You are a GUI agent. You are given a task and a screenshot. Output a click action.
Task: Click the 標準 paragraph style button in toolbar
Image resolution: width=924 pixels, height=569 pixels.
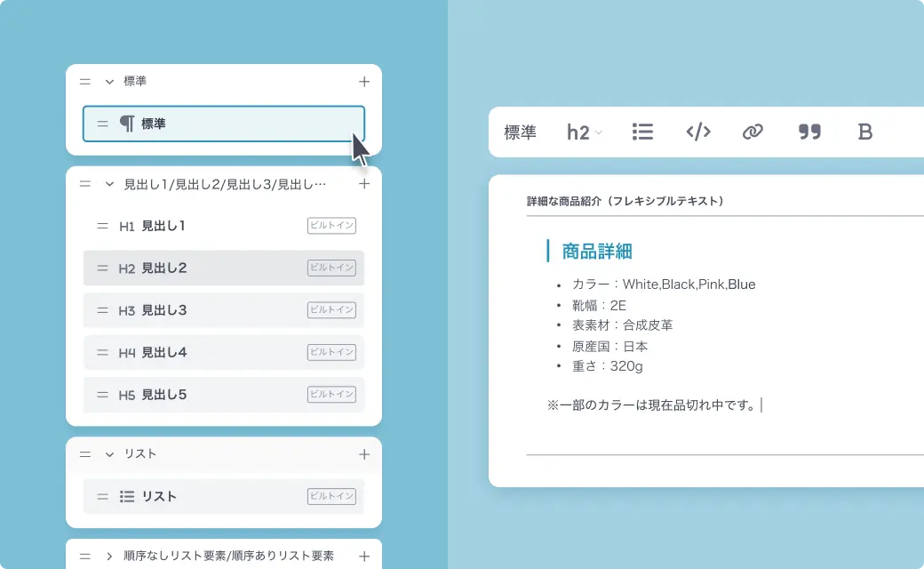(x=520, y=132)
